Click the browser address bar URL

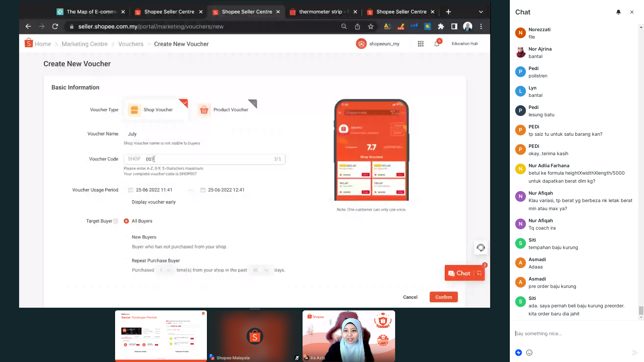click(x=151, y=26)
